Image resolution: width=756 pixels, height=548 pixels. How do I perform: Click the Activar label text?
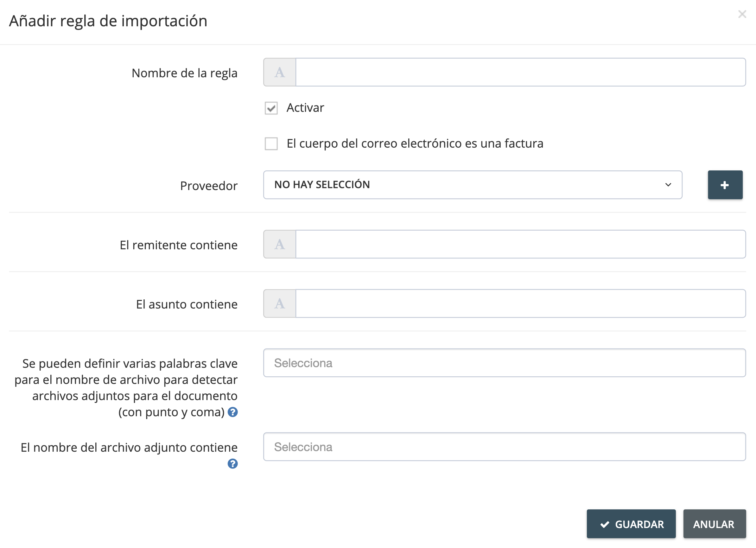pos(305,108)
